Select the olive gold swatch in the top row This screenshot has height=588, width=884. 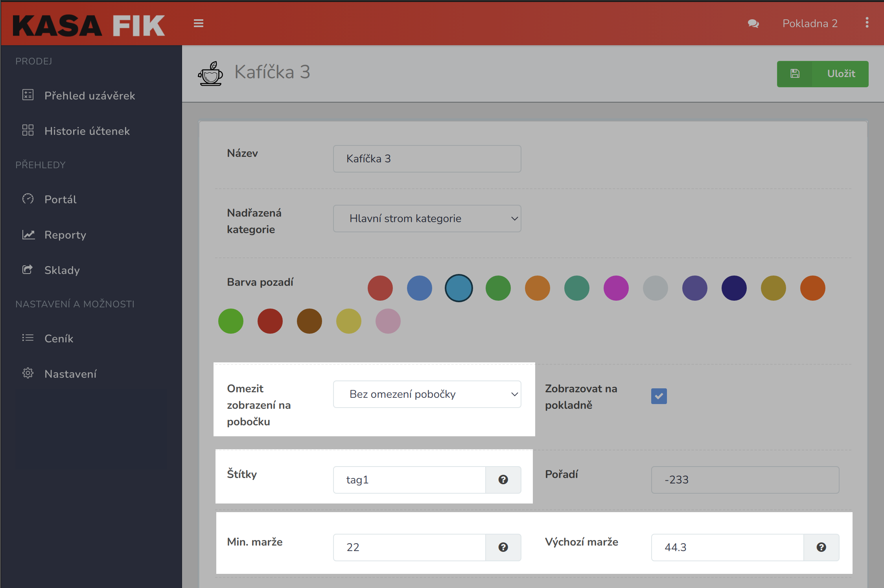(x=773, y=288)
